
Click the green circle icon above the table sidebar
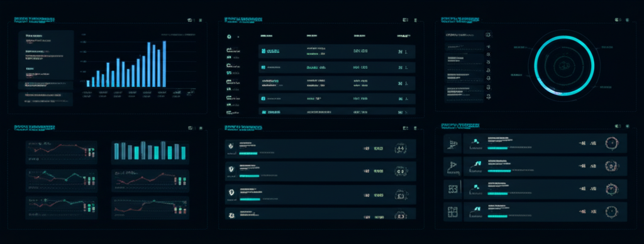(229, 36)
